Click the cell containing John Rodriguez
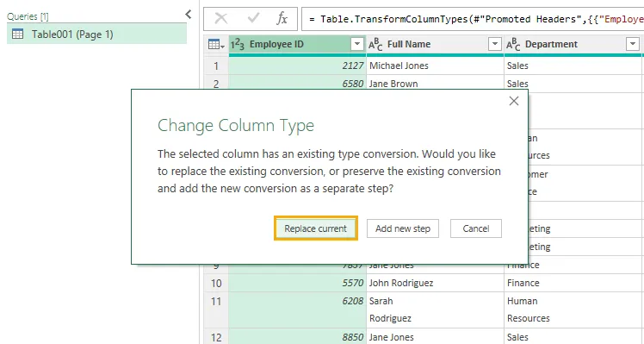 [435, 283]
